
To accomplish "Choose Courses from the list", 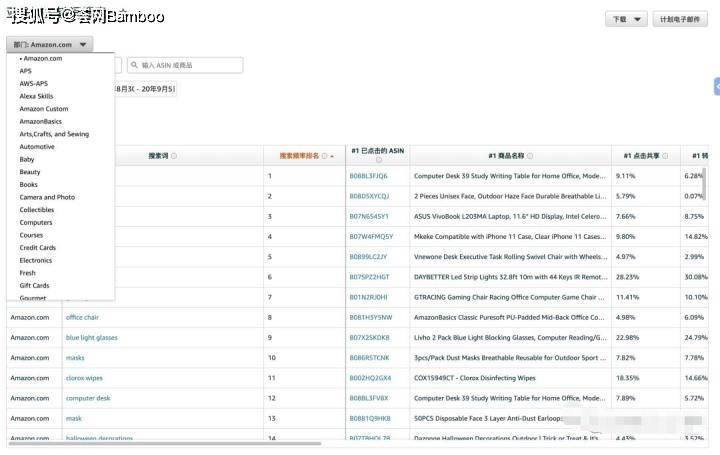I will (31, 235).
